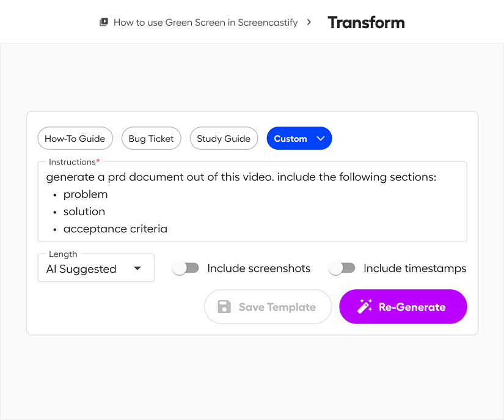Image resolution: width=504 pixels, height=420 pixels.
Task: Enable the Include timestamps toggle
Action: pos(341,267)
